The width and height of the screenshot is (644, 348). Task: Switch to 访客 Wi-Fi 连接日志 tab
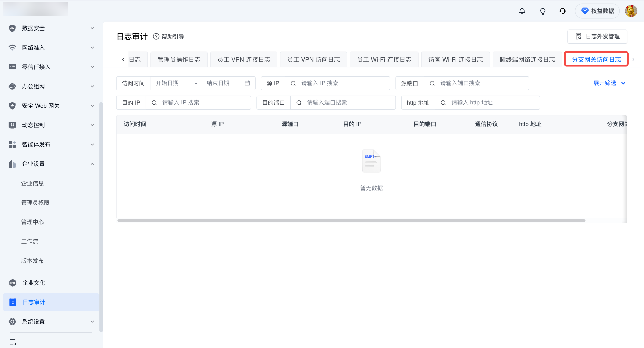coord(456,60)
